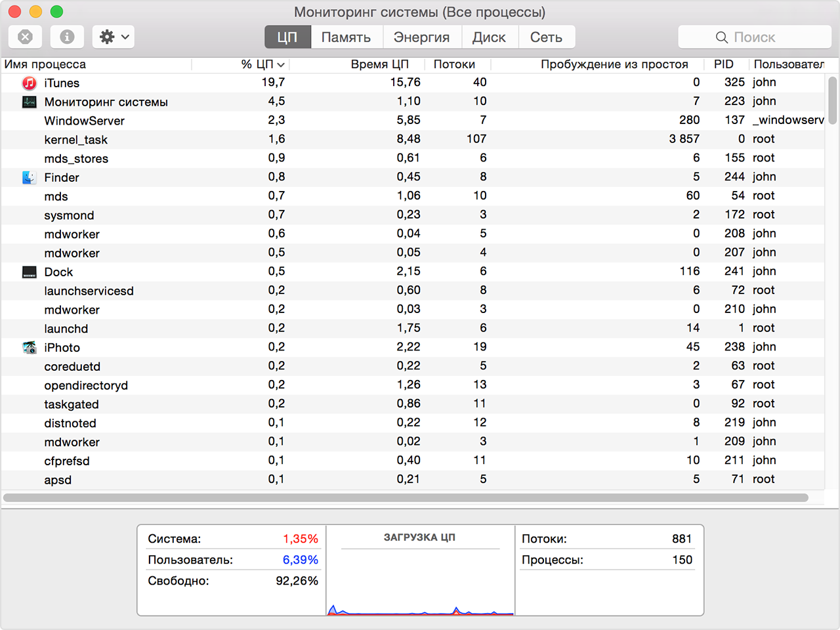Click the iPhoto process icon
Screen dimensions: 840x630
[x=29, y=347]
